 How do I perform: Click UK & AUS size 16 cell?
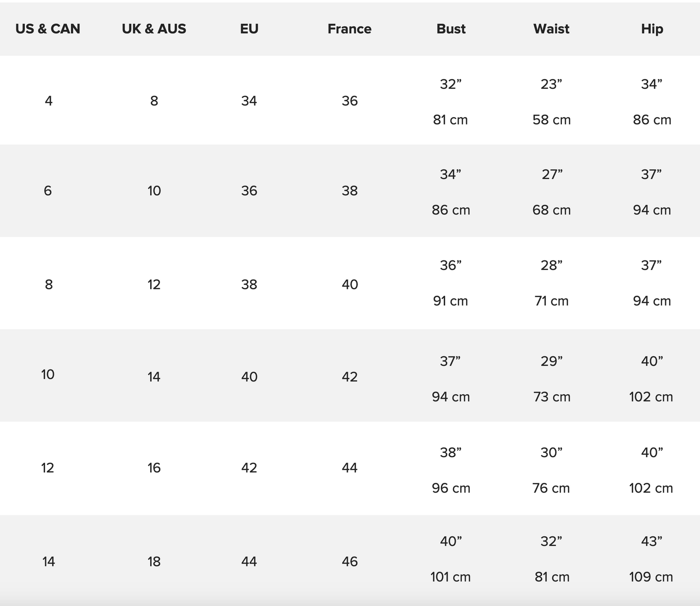(x=154, y=468)
